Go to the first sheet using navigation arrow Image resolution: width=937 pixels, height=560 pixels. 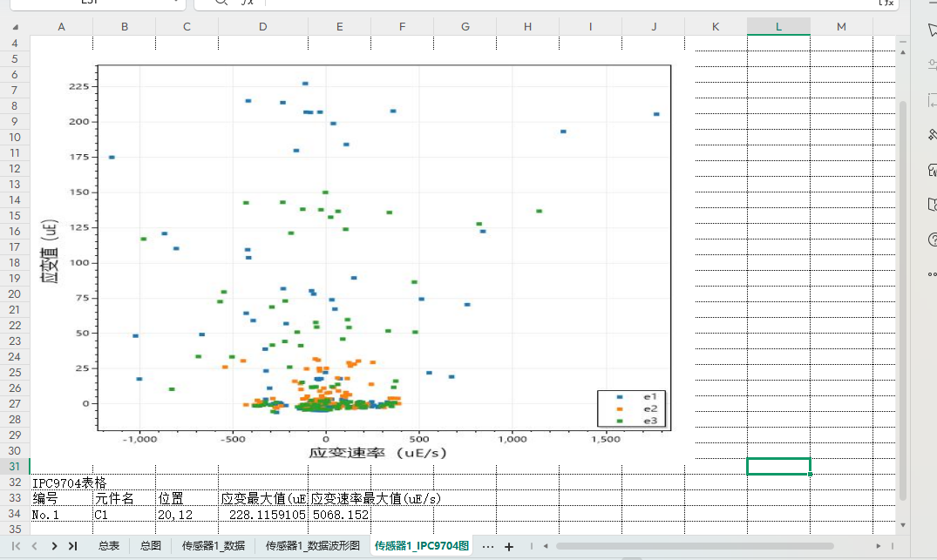[x=16, y=546]
